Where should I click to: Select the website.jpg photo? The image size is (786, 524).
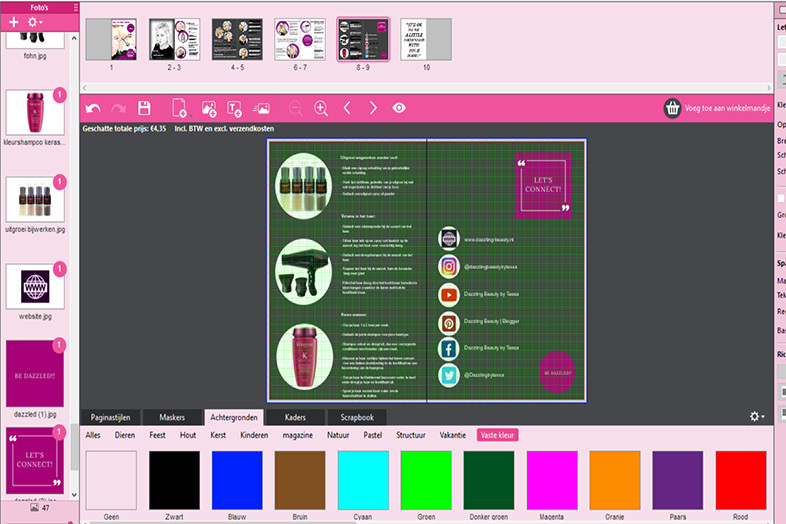(35, 287)
